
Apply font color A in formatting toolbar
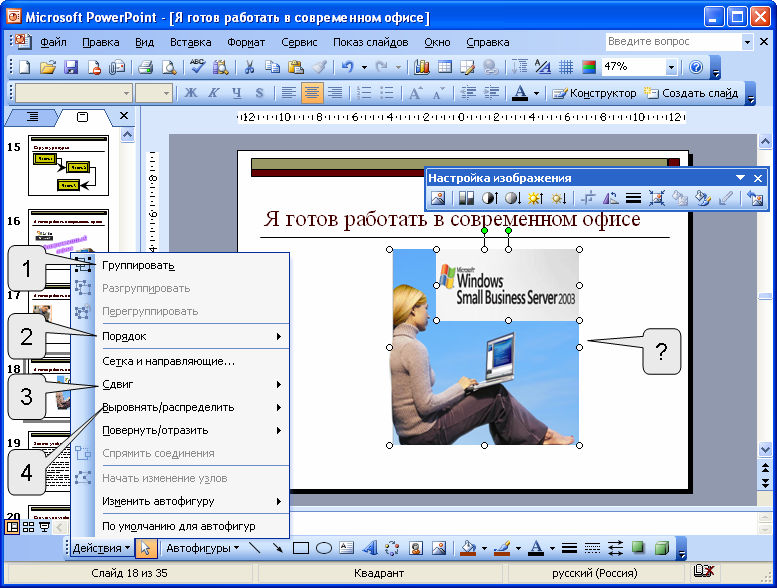(519, 93)
